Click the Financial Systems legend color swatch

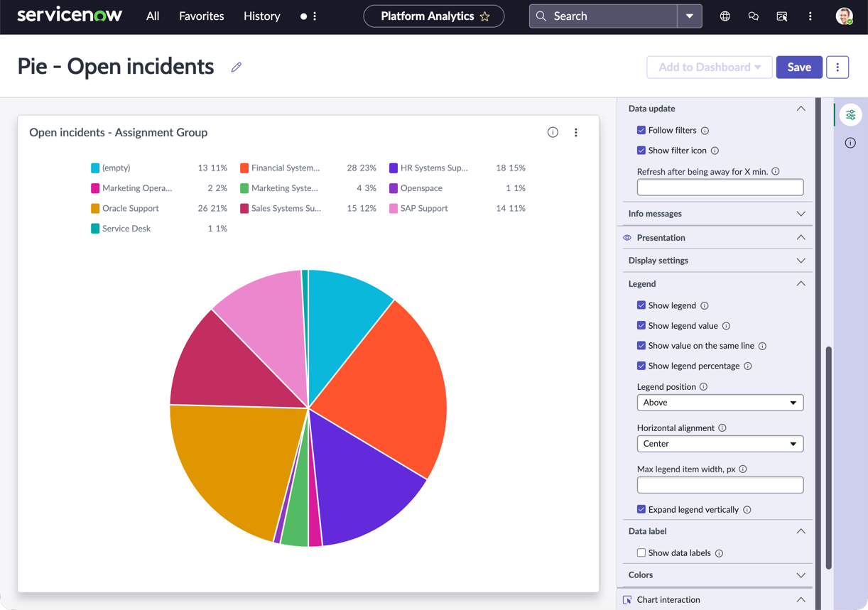(x=244, y=168)
